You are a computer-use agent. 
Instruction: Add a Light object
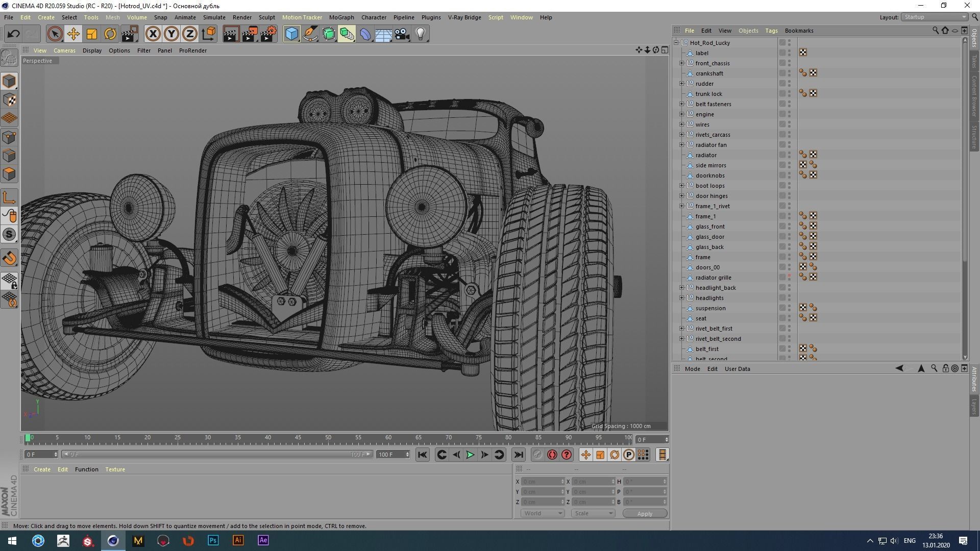[x=421, y=34]
